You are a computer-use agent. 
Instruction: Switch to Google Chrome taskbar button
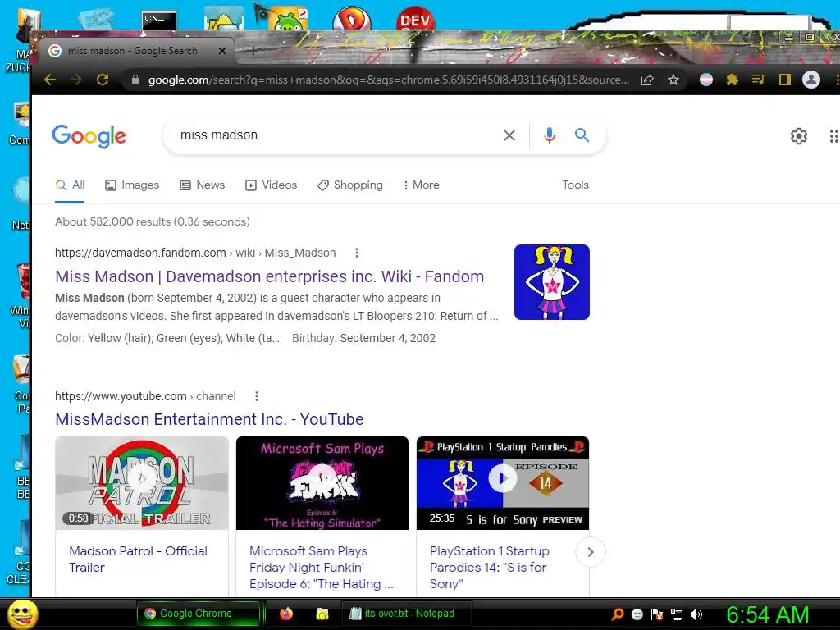199,614
